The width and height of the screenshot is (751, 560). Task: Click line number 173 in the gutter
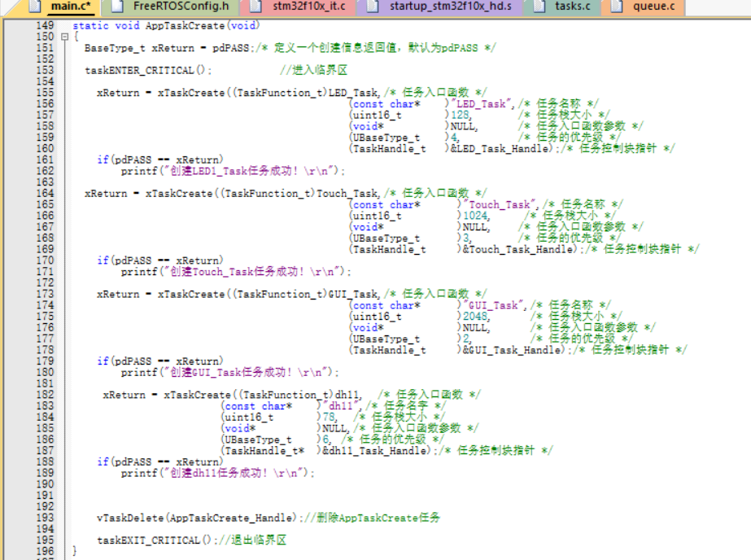(45, 294)
